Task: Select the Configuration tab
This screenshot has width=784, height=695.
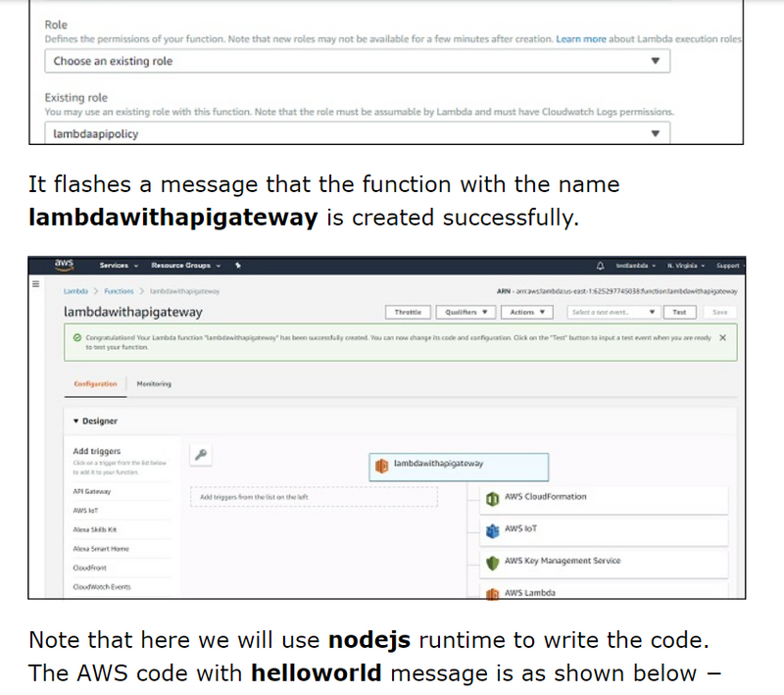Action: coord(95,383)
